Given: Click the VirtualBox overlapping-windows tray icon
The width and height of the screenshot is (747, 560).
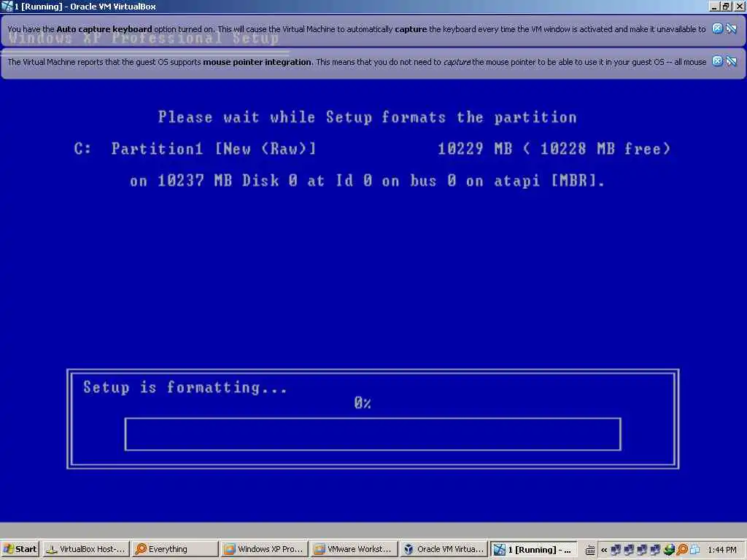Looking at the screenshot, I should (x=695, y=550).
